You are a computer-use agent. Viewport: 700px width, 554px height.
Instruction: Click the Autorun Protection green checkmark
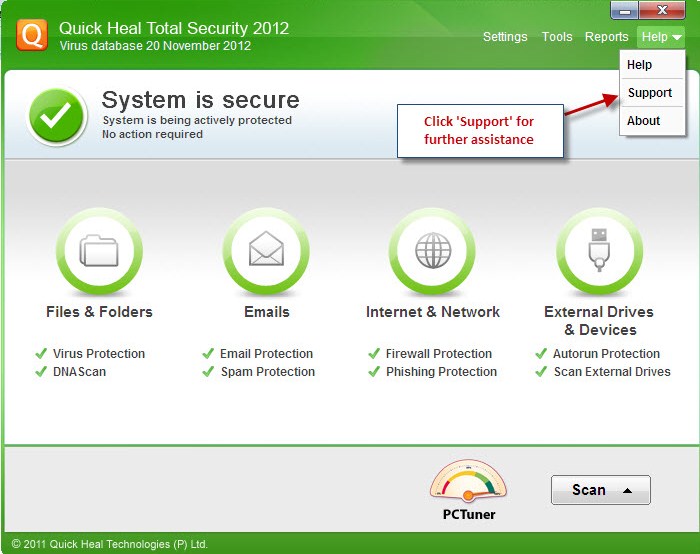[x=541, y=354]
